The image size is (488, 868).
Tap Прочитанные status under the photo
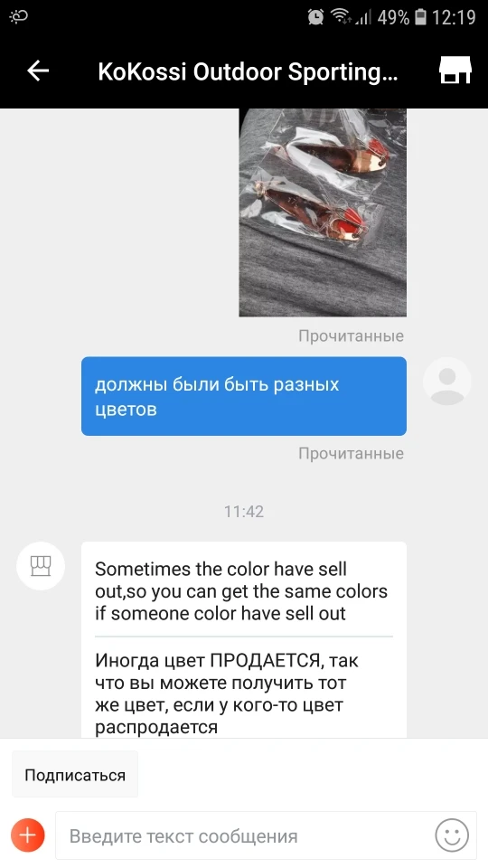click(x=352, y=336)
